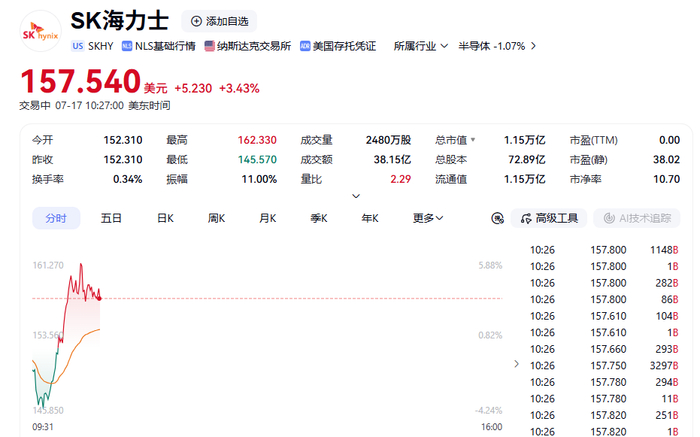Click the 市净率 value 10.70
Screen dimensions: 700x437
click(x=667, y=179)
